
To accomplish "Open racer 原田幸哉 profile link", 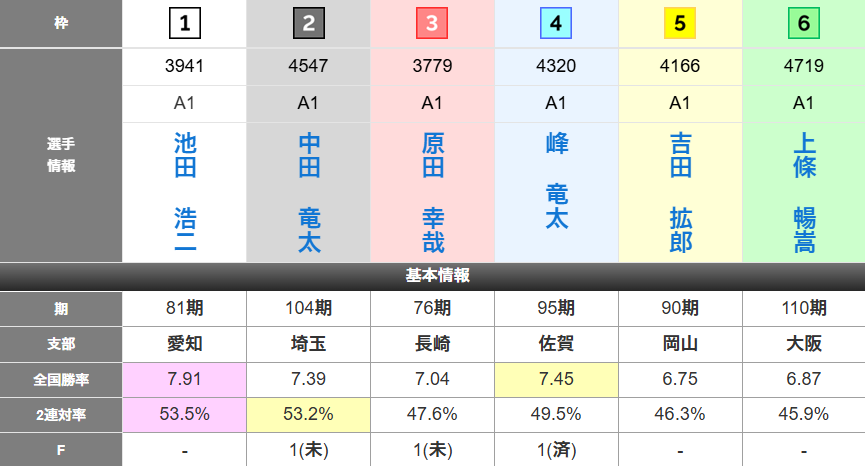I will [x=432, y=193].
